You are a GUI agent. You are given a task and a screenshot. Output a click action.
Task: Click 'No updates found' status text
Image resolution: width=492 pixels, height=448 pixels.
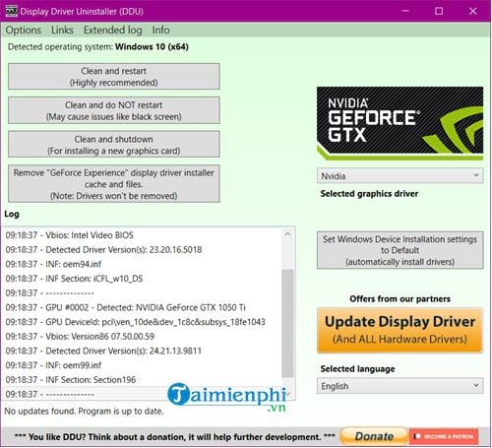coord(84,412)
